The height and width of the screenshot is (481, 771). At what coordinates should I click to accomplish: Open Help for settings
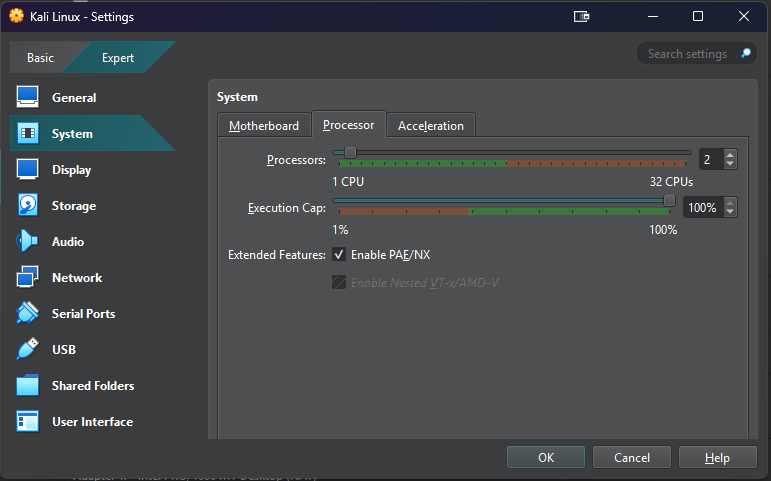point(717,457)
